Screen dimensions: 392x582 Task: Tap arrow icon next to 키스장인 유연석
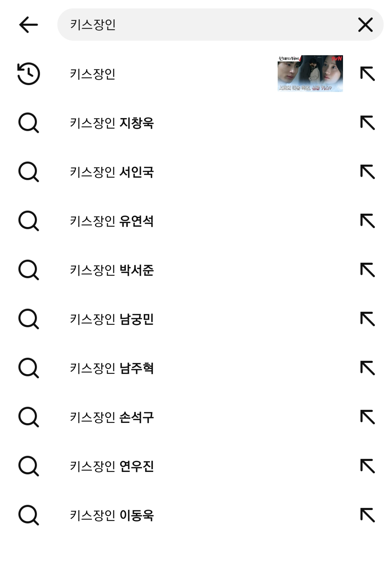(367, 221)
